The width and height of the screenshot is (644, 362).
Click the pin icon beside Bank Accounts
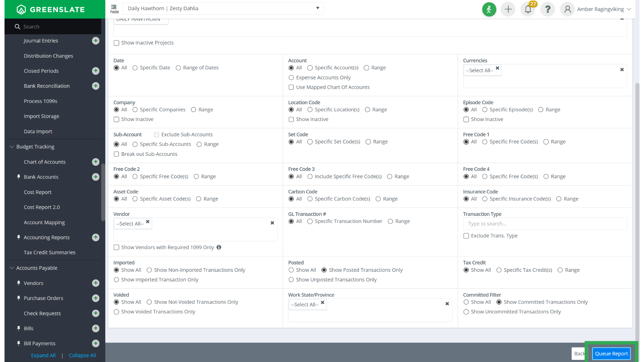click(x=18, y=177)
